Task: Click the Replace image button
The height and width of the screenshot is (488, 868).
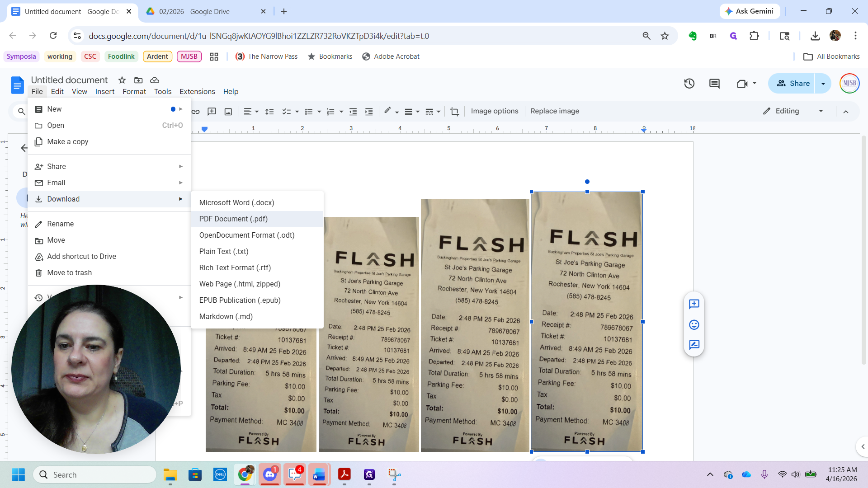Action: 555,111
